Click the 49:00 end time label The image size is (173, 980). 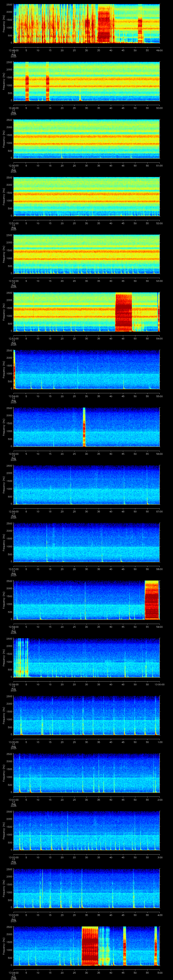coord(160,50)
